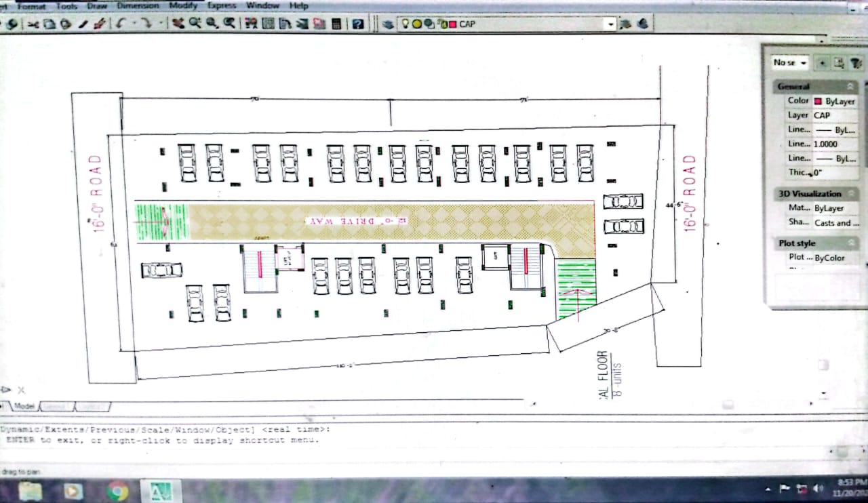Select the Pan realtime tool

point(178,24)
